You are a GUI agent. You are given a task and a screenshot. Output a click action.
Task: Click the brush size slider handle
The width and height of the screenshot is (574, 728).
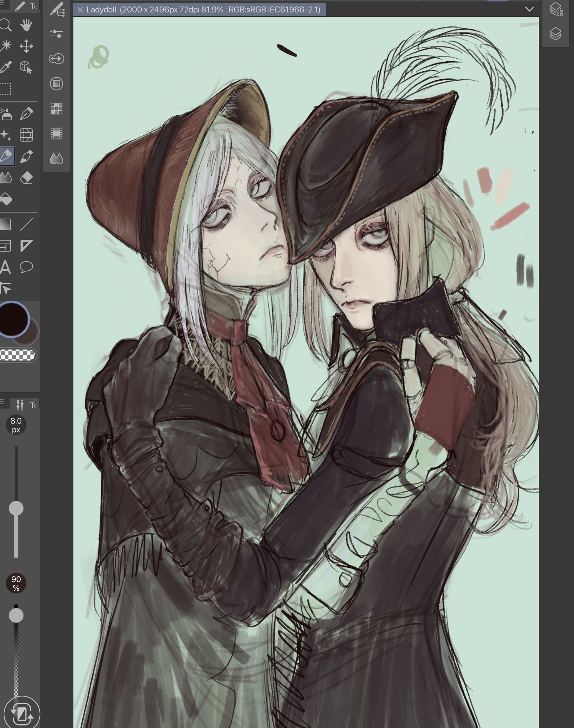pos(16,508)
